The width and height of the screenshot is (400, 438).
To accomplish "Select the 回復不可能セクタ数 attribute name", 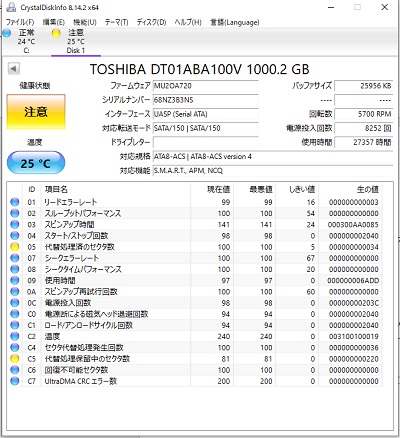I will coord(76,370).
